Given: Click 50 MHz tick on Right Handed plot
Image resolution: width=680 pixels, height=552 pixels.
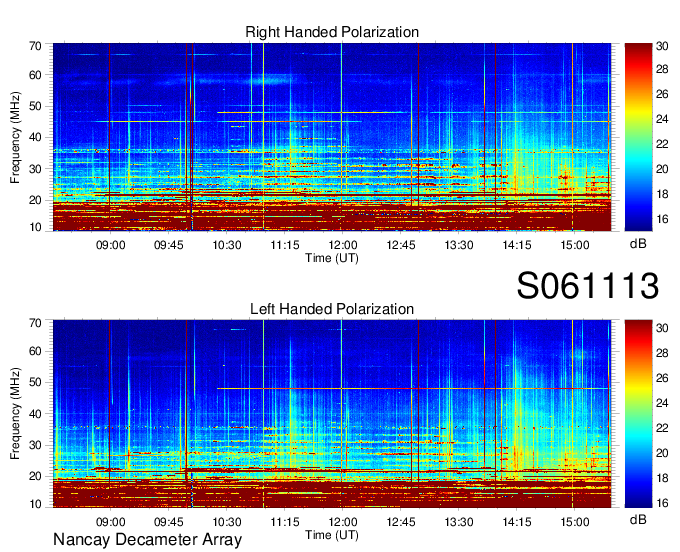Looking at the screenshot, I should (35, 106).
